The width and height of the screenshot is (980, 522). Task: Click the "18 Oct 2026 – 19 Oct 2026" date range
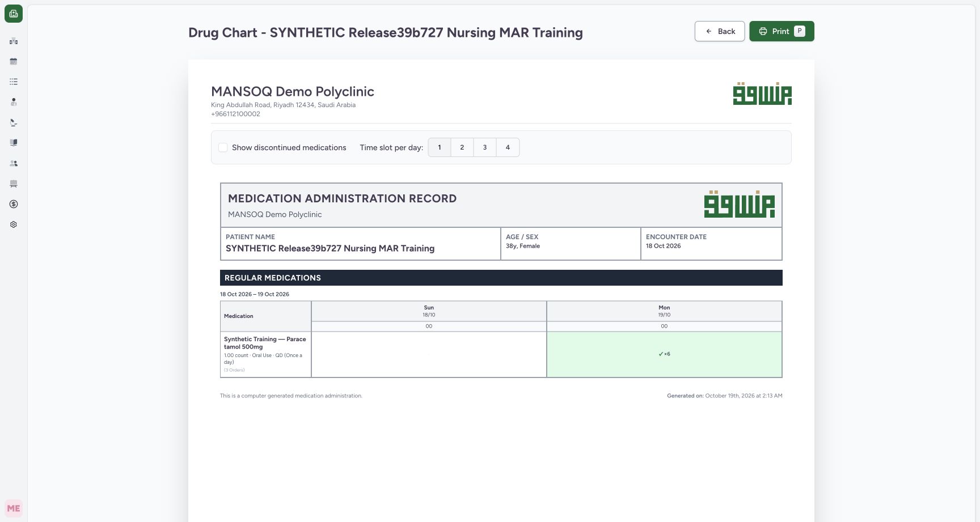(x=255, y=294)
